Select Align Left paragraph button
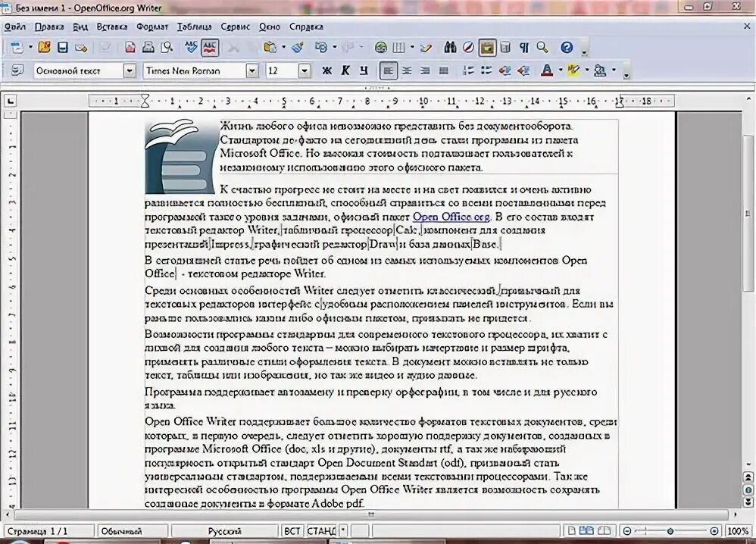The image size is (756, 544). 388,71
